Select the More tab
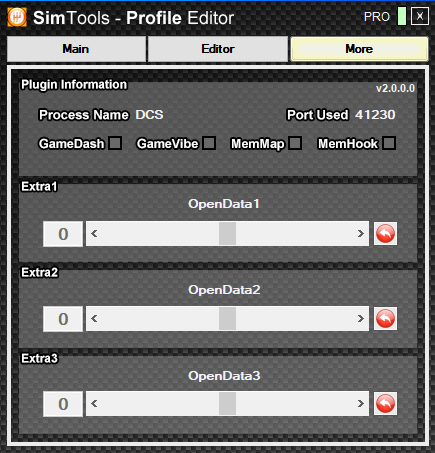This screenshot has height=453, width=435. coord(359,49)
